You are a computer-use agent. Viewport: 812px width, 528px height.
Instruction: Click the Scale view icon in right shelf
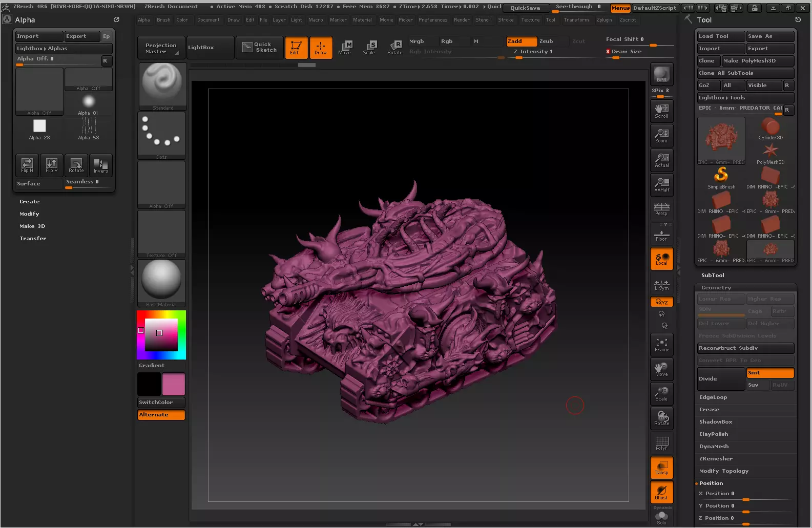coord(661,394)
